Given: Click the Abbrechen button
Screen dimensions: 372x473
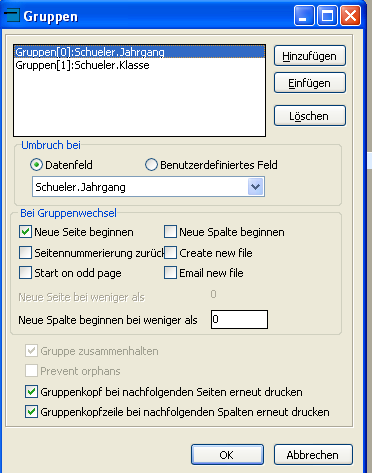Looking at the screenshot, I should (313, 454).
